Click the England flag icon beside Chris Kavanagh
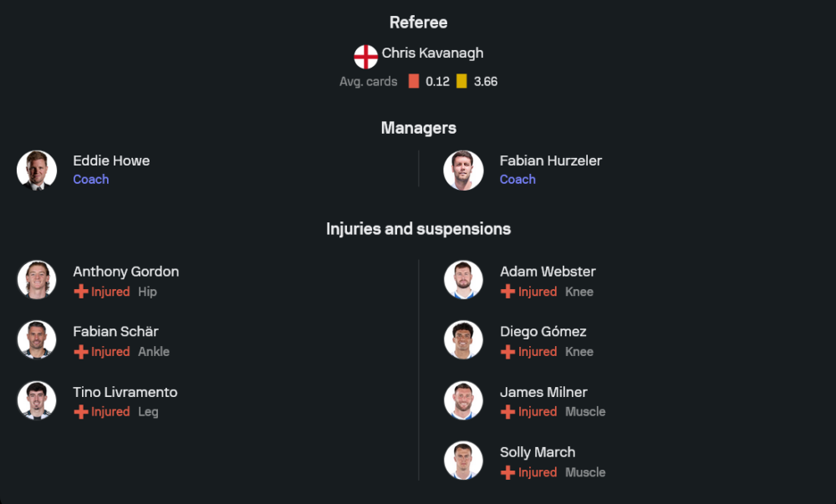Viewport: 836px width, 504px height. (366, 57)
